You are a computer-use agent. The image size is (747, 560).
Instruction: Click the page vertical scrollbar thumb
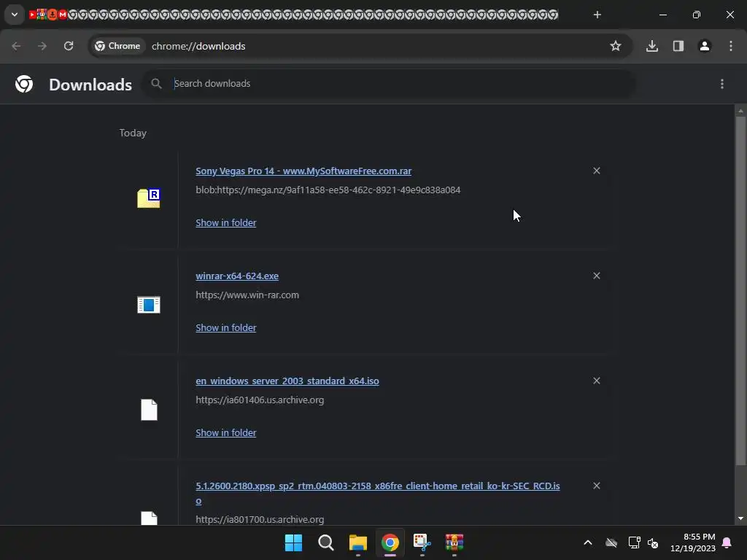coord(740,290)
